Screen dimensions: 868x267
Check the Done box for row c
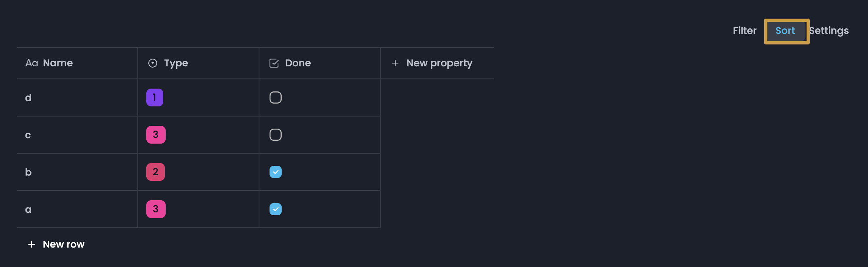click(x=276, y=135)
